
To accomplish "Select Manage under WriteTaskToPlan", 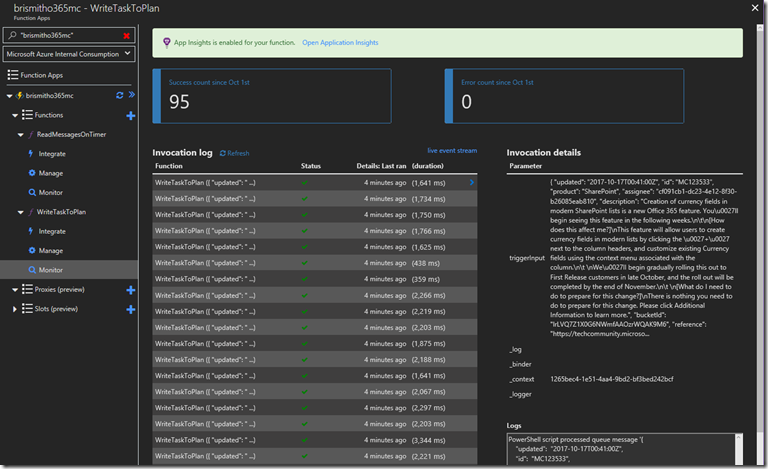I will tap(50, 251).
